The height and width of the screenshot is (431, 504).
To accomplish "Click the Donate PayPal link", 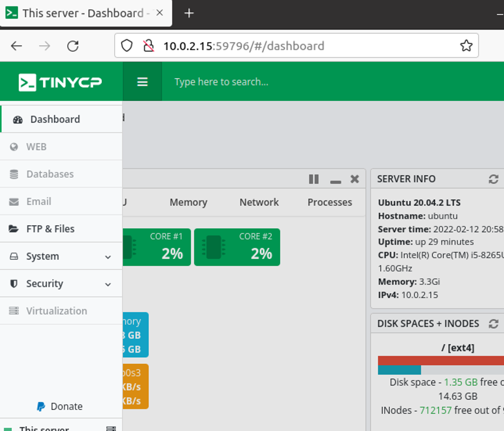I will click(60, 407).
